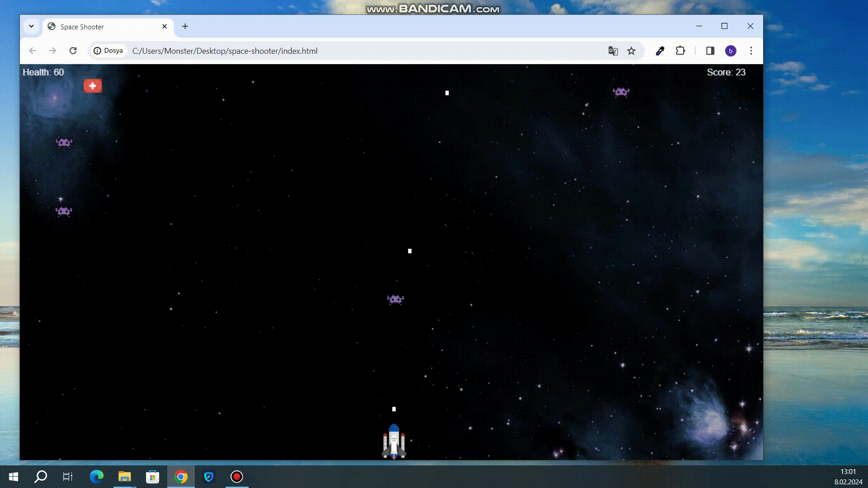Open Windows Start menu
868x488 pixels.
(14, 476)
